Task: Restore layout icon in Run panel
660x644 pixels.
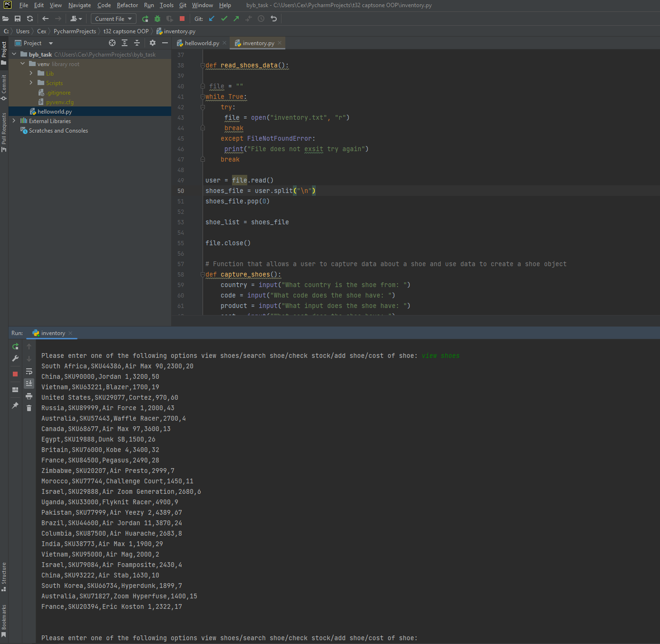Action: click(15, 390)
